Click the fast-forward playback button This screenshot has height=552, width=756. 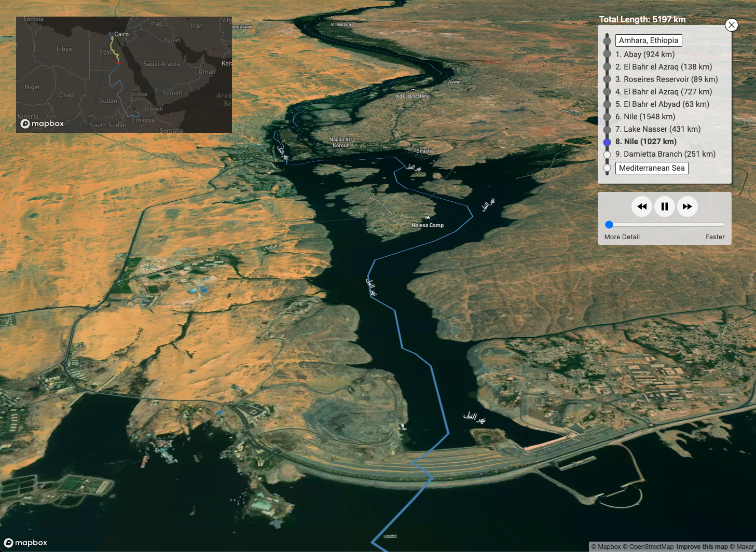pyautogui.click(x=688, y=206)
